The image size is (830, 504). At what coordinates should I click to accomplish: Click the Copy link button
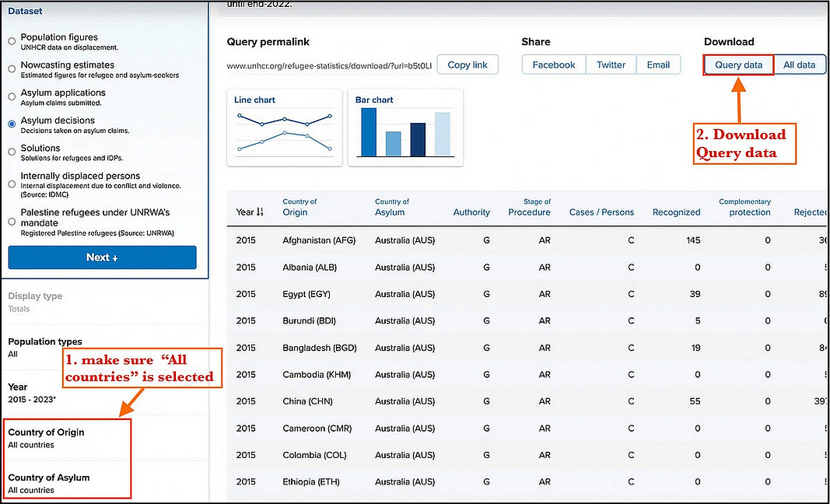click(x=468, y=65)
